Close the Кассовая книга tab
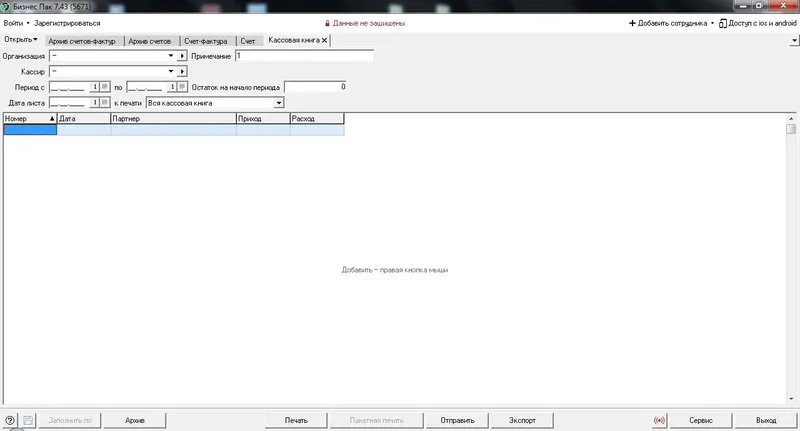This screenshot has width=800, height=431. pos(324,40)
